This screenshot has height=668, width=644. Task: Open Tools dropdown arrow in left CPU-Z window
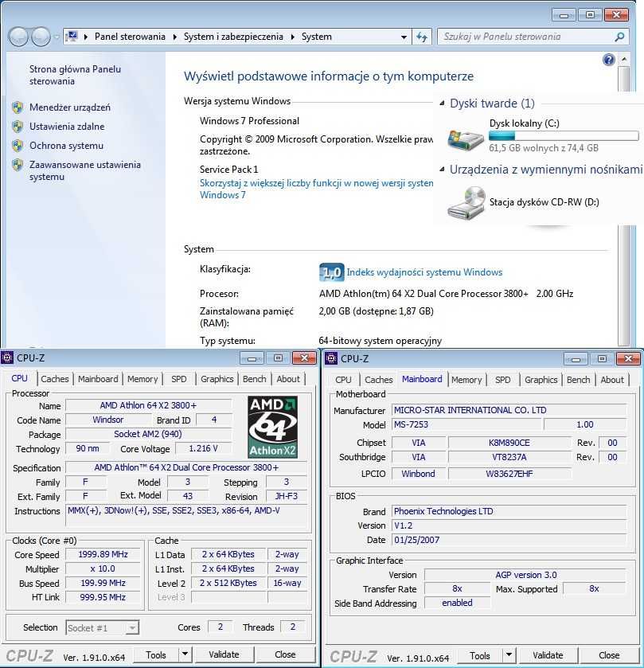[x=185, y=654]
